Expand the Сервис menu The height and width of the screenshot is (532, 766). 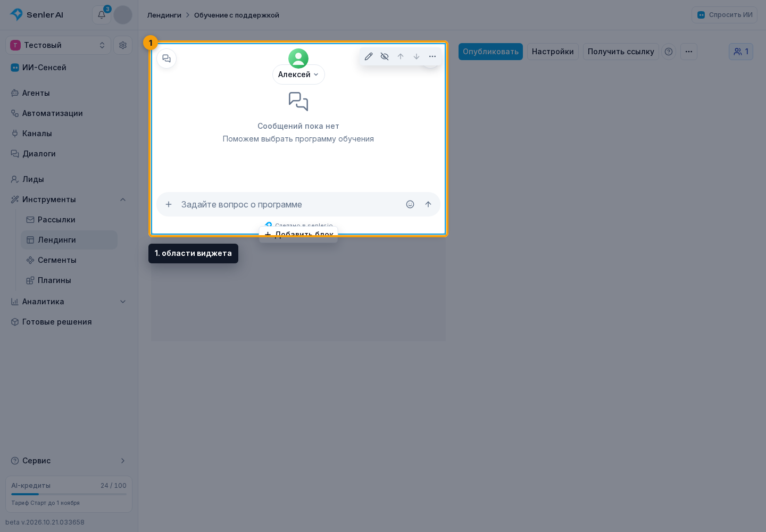69,461
